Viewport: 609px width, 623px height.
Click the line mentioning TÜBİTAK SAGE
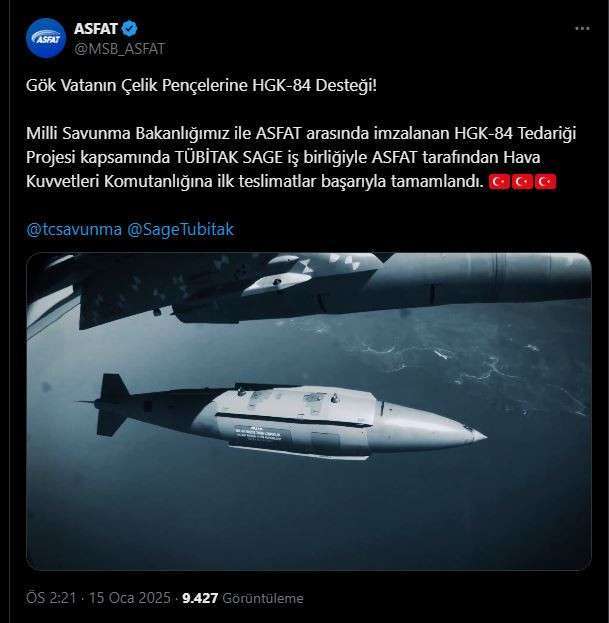[283, 157]
